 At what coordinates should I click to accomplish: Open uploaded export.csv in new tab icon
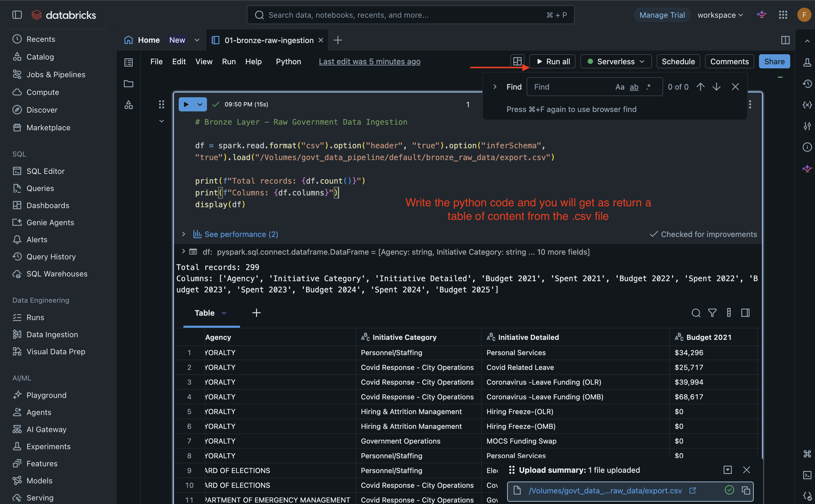pos(693,490)
